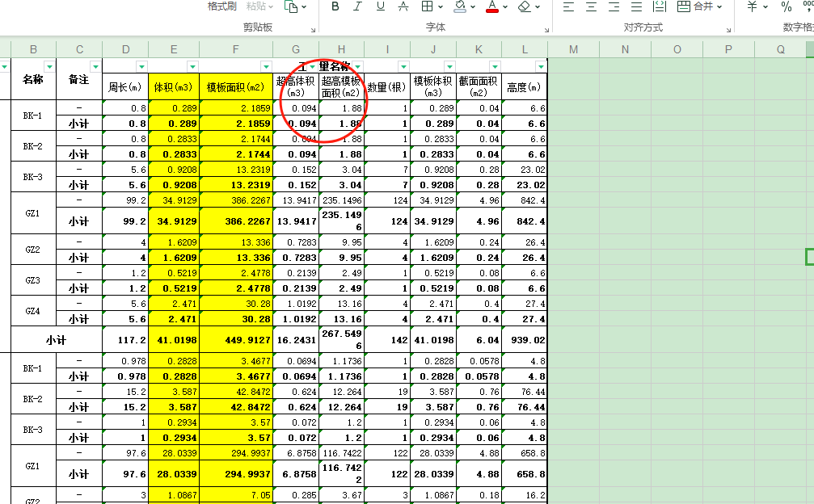Select the 数量(根) header cell

387,86
